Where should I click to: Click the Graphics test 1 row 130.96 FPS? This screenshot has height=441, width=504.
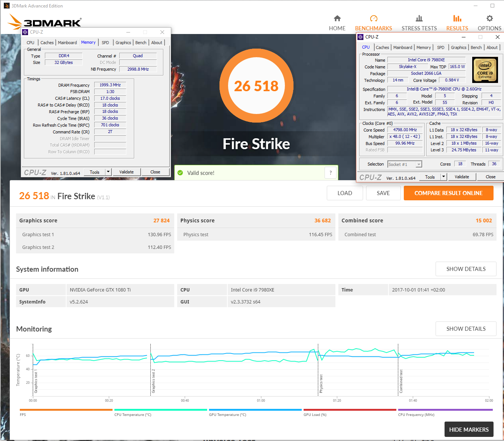95,234
